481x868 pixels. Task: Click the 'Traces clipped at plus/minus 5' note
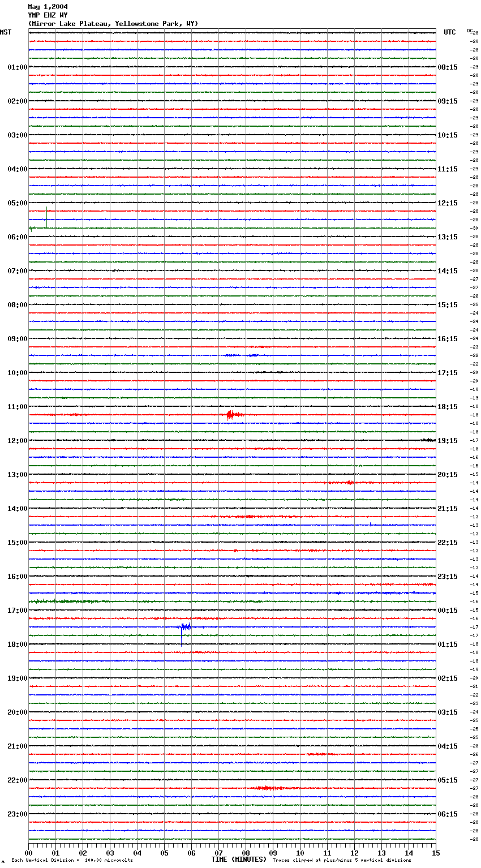[342, 861]
